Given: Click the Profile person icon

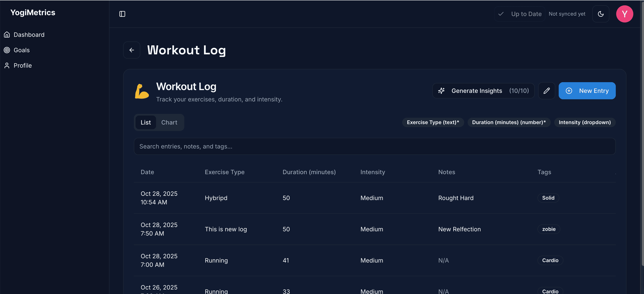Looking at the screenshot, I should pos(7,65).
